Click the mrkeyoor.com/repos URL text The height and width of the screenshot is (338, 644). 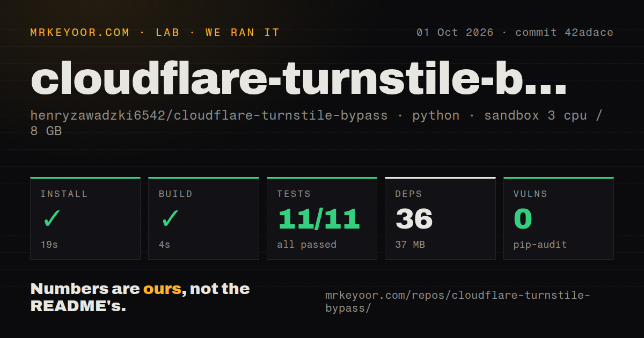pyautogui.click(x=458, y=302)
